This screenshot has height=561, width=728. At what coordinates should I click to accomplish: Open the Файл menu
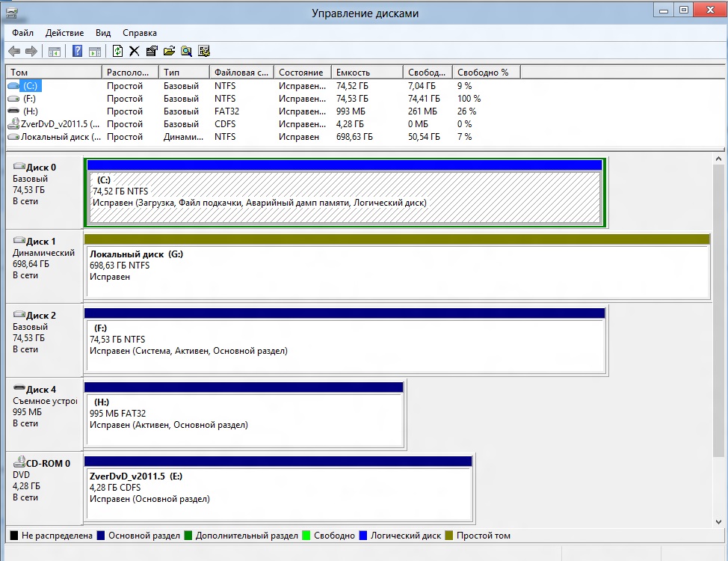click(x=22, y=33)
